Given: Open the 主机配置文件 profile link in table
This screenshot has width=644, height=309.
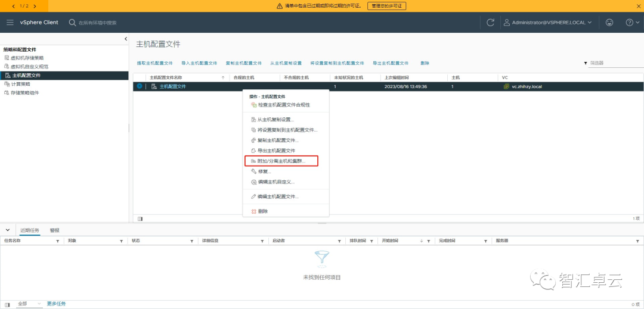Looking at the screenshot, I should (172, 86).
